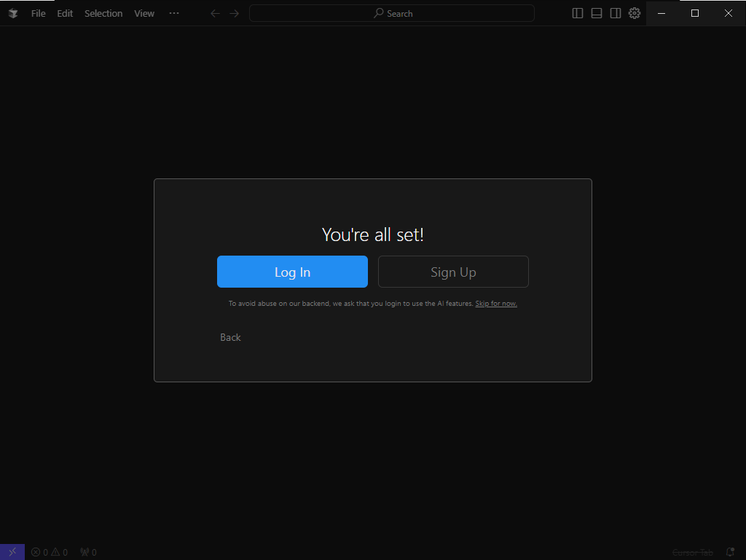This screenshot has width=746, height=560.
Task: Maximize the Cursor window
Action: 694,13
